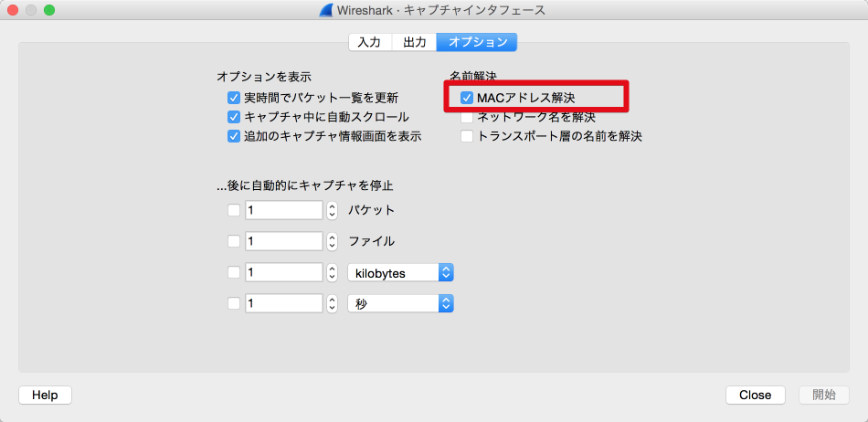Open the kilobytes unit dropdown

pyautogui.click(x=401, y=273)
